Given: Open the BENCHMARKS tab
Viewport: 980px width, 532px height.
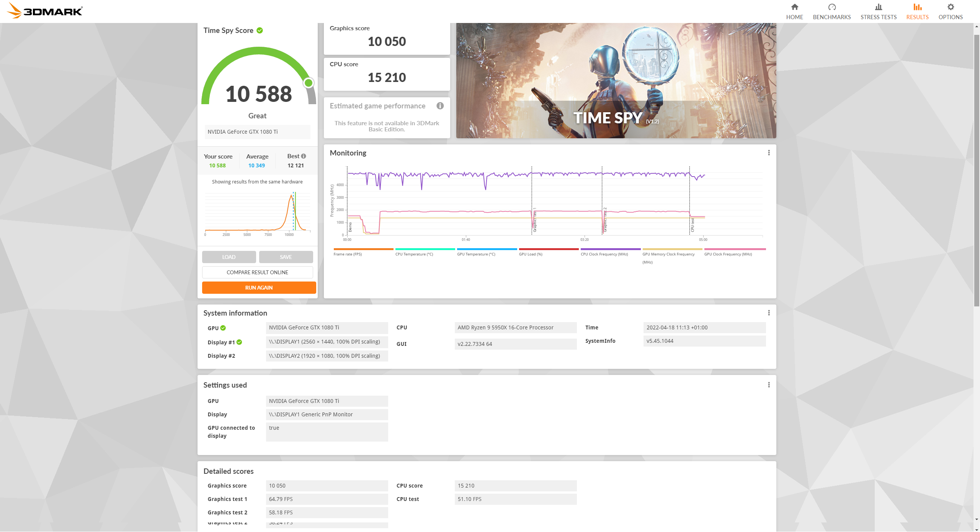Looking at the screenshot, I should pyautogui.click(x=831, y=11).
